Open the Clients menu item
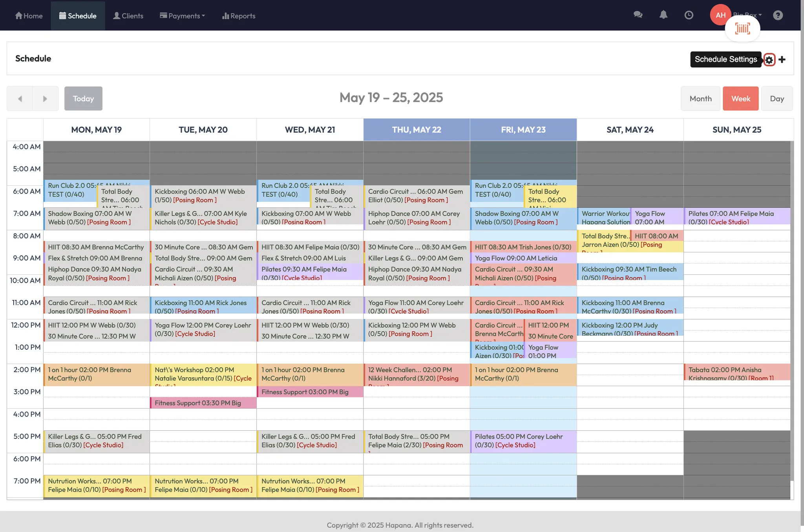Viewport: 804px width, 532px height. coord(128,16)
